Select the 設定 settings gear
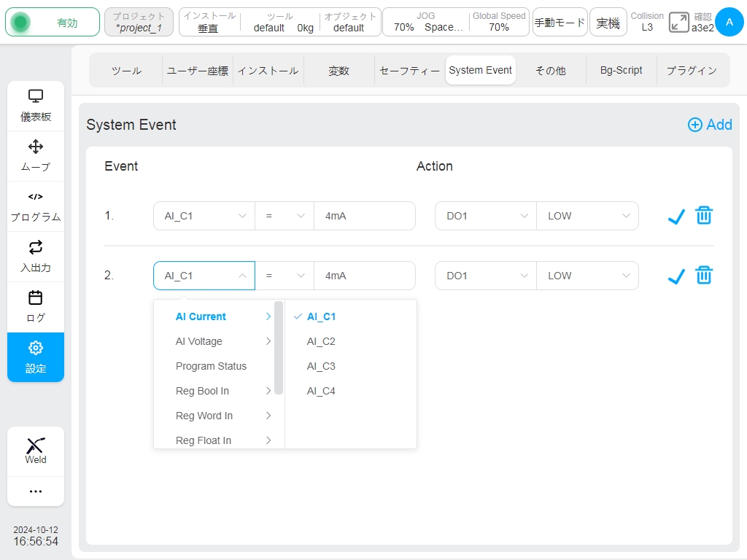This screenshot has height=560, width=747. click(36, 357)
